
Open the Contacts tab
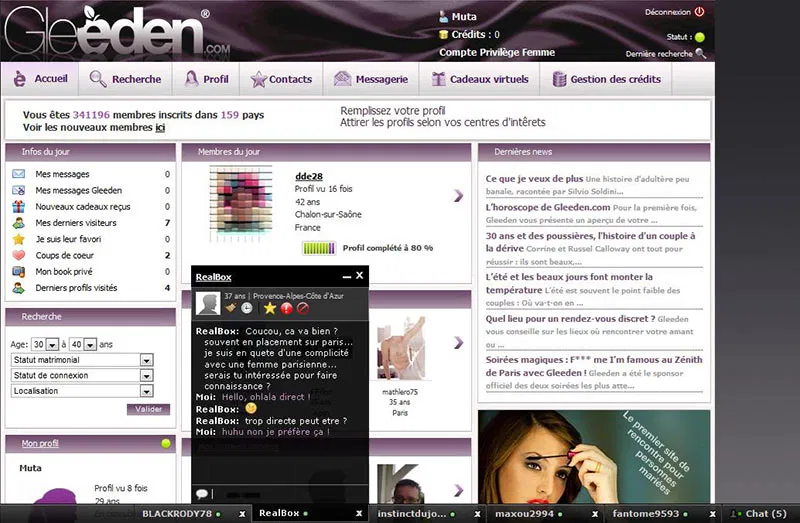281,79
